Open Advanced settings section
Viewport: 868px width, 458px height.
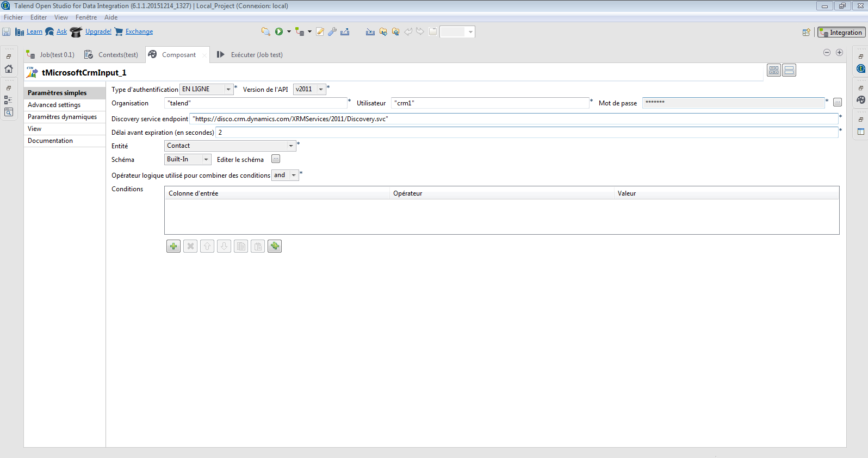(65, 105)
